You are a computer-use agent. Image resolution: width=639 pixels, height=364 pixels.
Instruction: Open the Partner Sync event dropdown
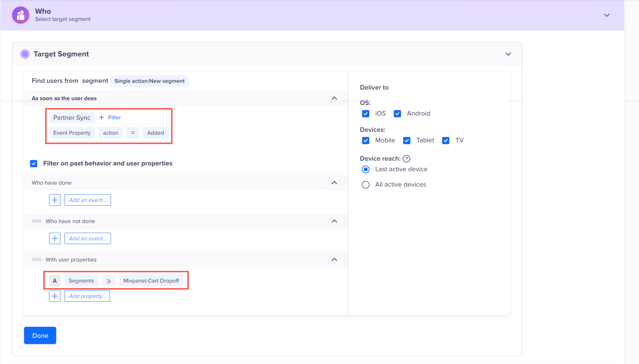pyautogui.click(x=72, y=117)
